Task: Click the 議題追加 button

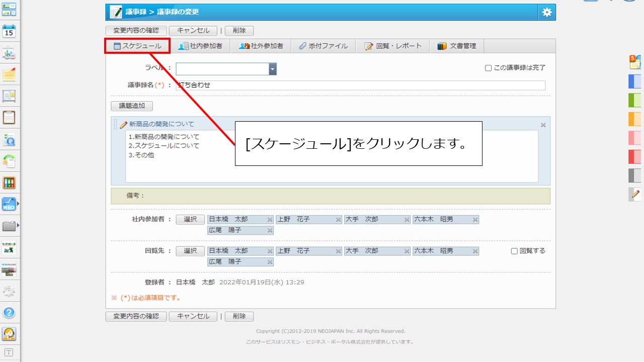Action: [x=132, y=106]
